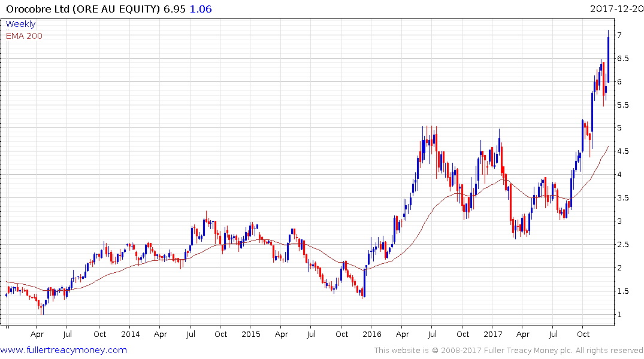Click the y-axis label 5.5
The image size is (644, 359).
[623, 105]
